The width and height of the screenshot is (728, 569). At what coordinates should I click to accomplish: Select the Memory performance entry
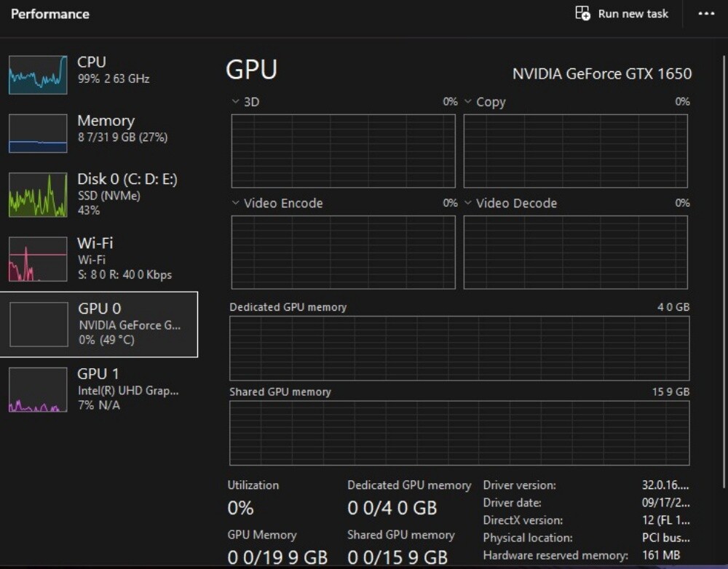pos(99,133)
